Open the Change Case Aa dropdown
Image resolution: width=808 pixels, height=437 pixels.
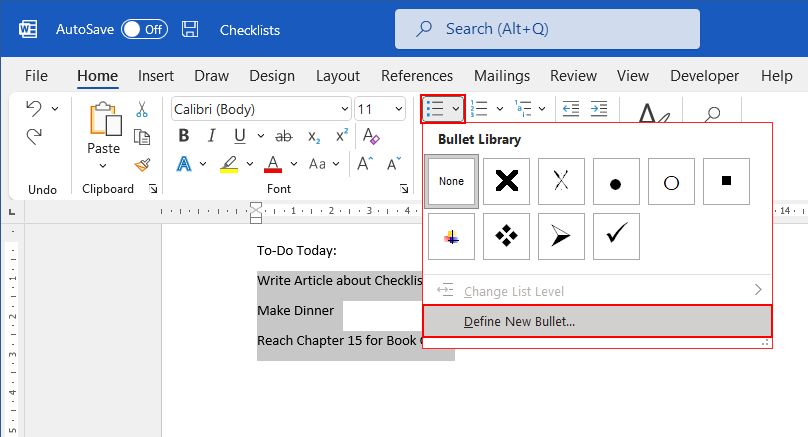pyautogui.click(x=324, y=164)
